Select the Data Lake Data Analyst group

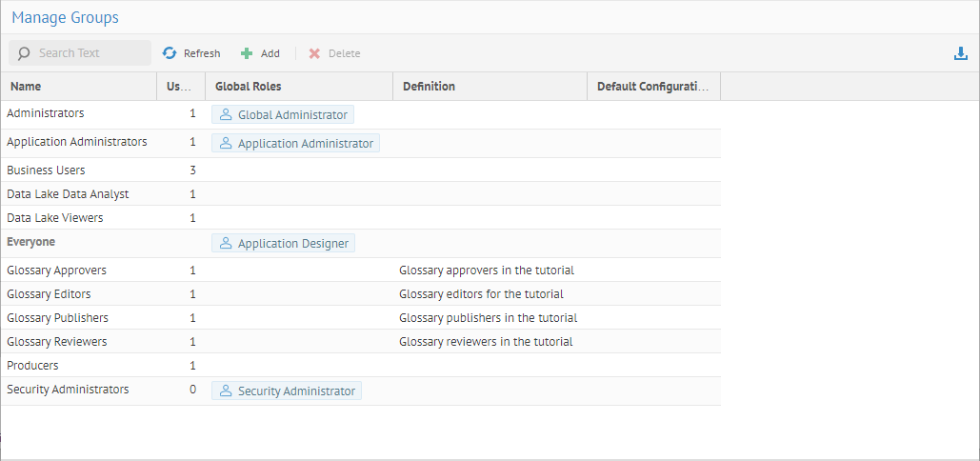pos(68,194)
